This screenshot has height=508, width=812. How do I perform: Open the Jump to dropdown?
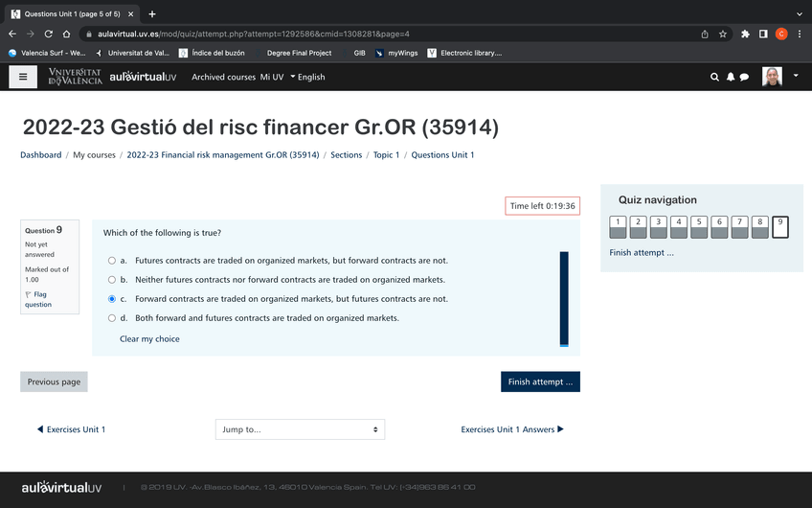pos(300,429)
